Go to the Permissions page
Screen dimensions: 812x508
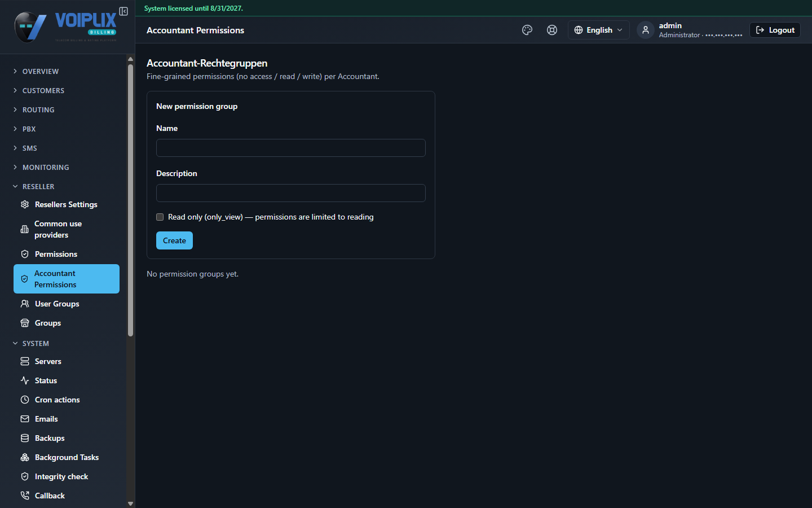67,254
